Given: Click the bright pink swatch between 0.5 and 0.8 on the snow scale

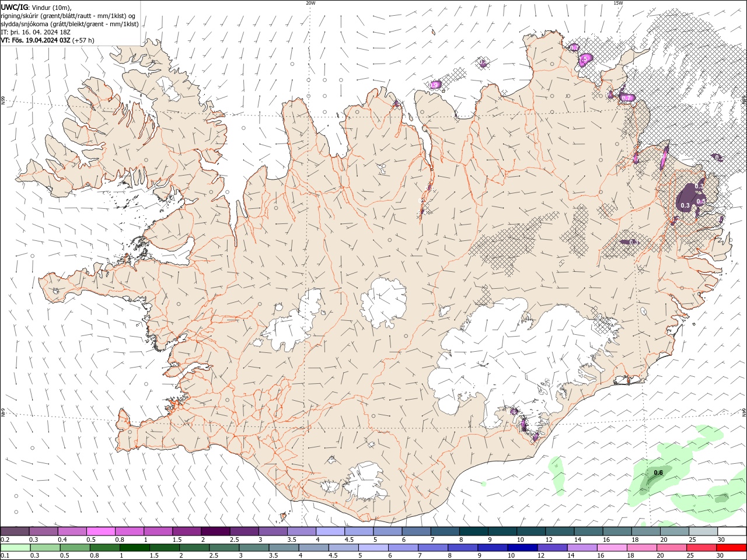Looking at the screenshot, I should (100, 531).
